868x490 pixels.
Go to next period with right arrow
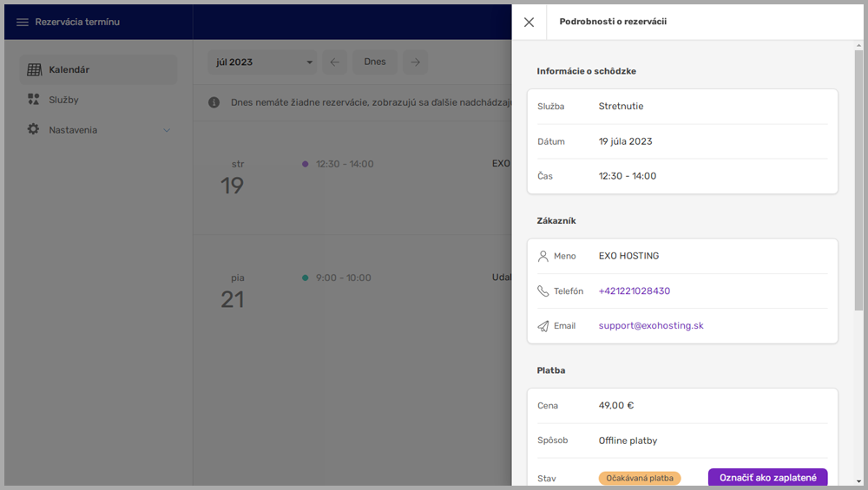(x=416, y=62)
